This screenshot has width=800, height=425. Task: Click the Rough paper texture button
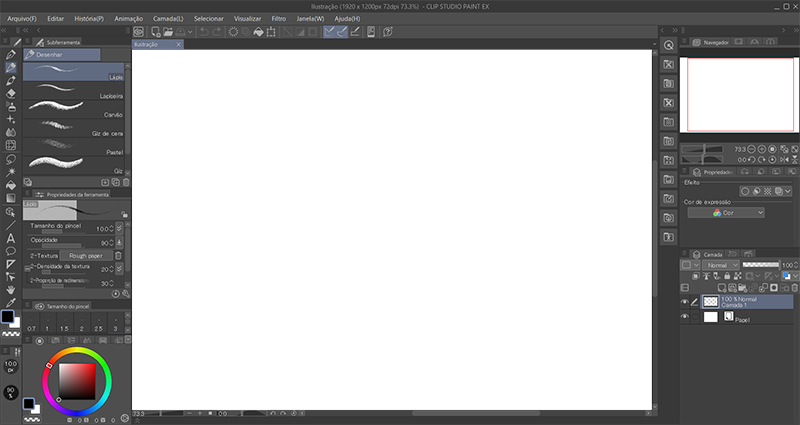(84, 256)
